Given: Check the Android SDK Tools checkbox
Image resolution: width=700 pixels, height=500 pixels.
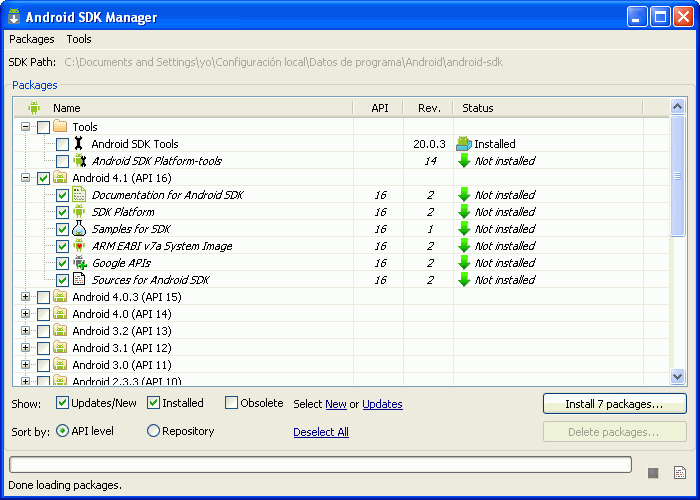Looking at the screenshot, I should 62,144.
